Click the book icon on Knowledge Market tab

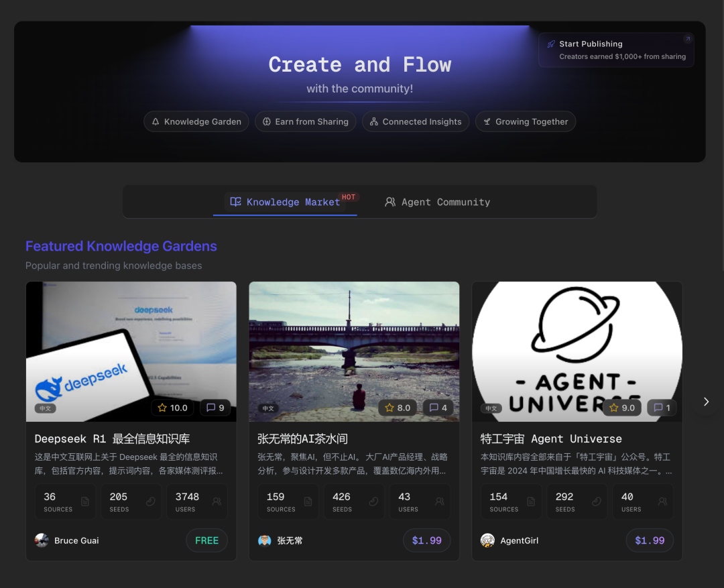[x=235, y=202]
